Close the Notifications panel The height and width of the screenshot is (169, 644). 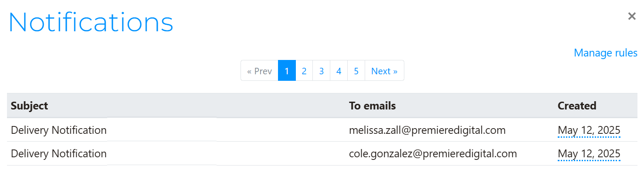click(631, 17)
